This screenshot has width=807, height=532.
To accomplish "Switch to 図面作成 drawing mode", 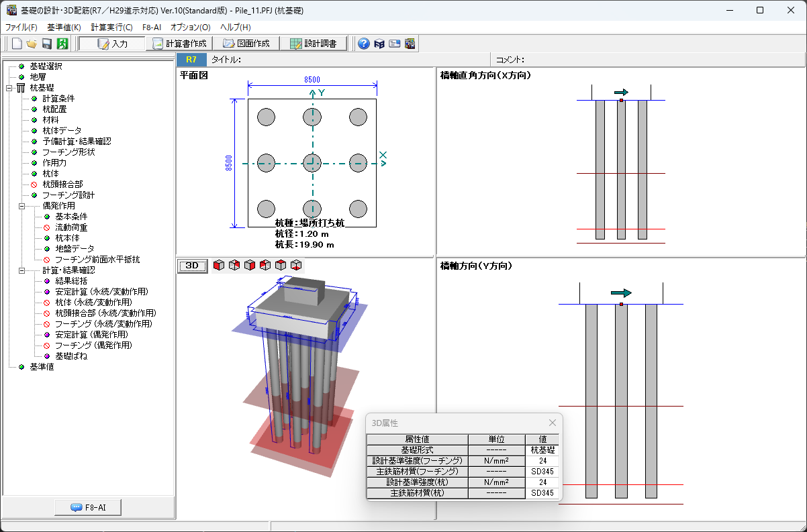I will pos(246,44).
